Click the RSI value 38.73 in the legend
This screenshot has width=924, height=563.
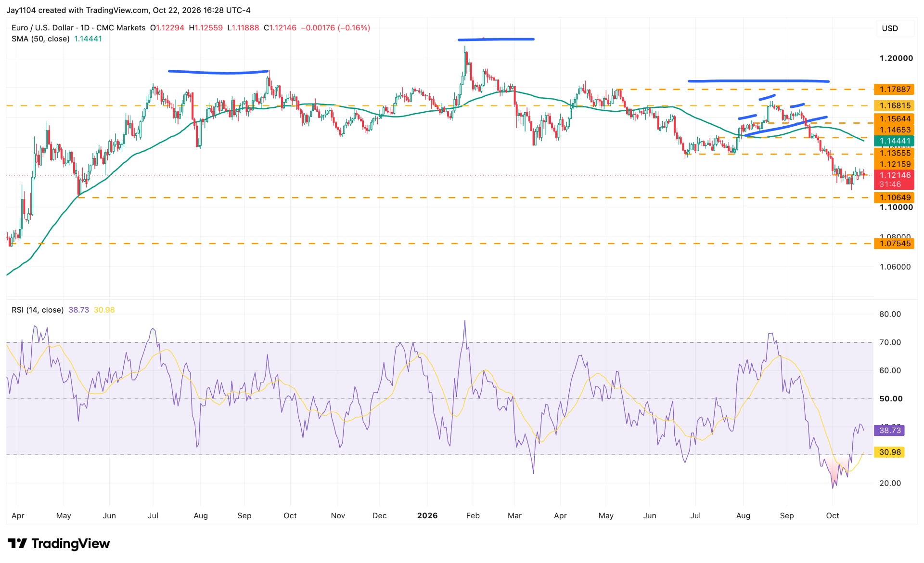pyautogui.click(x=79, y=310)
